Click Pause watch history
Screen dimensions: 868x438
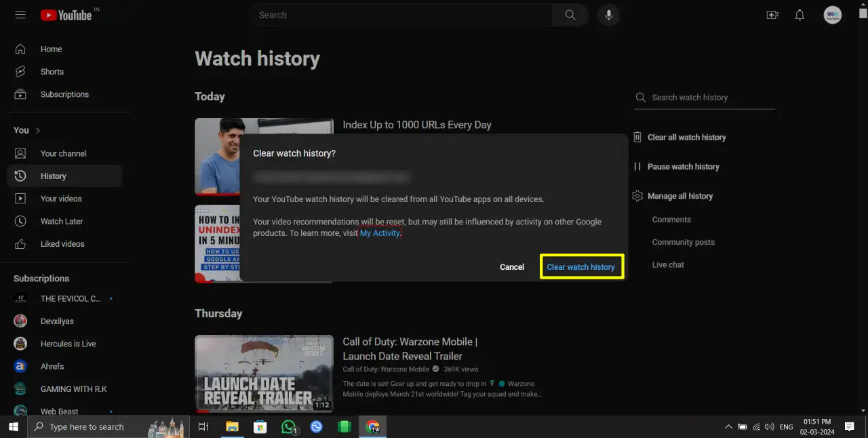684,166
